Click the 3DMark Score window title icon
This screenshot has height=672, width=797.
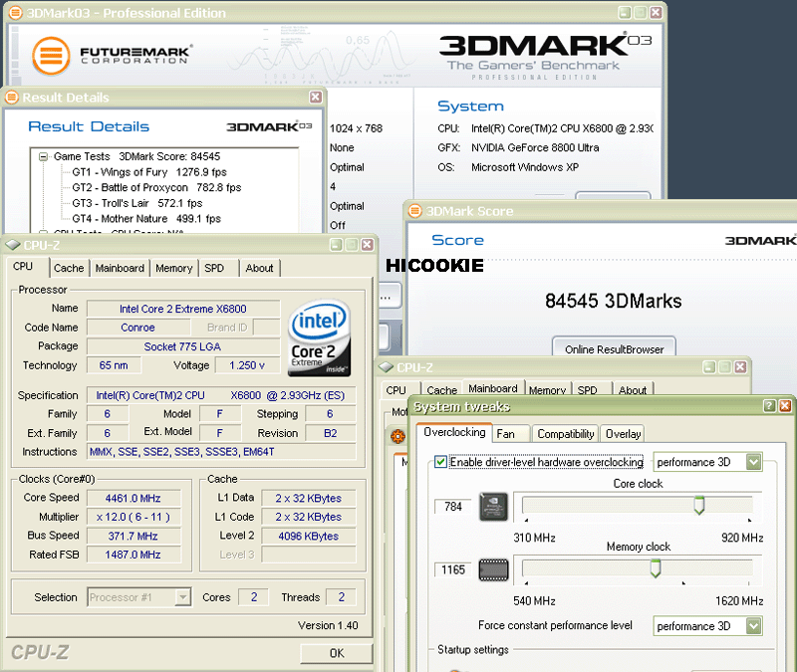(414, 210)
